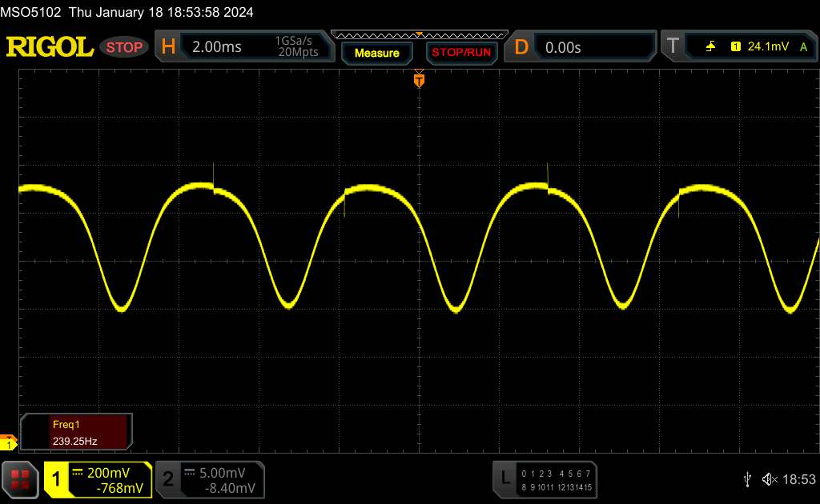Open the red function navigation grid icon
This screenshot has height=504, width=820.
coord(20,479)
